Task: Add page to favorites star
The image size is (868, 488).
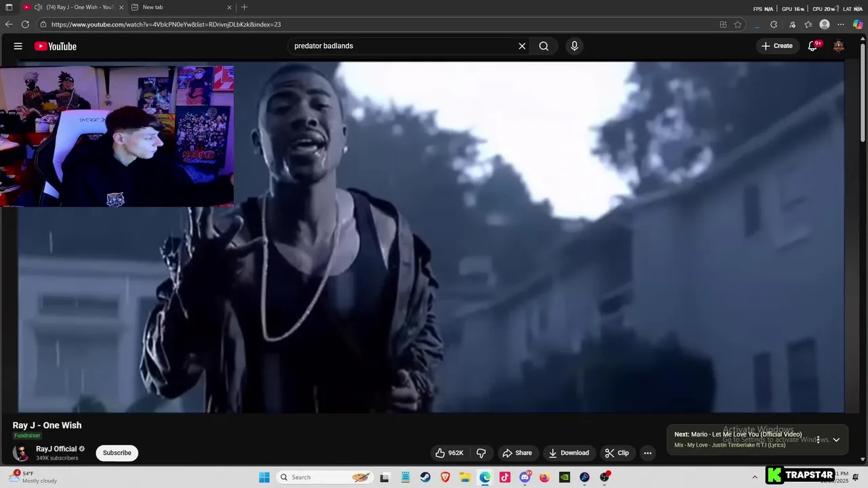Action: tap(738, 24)
